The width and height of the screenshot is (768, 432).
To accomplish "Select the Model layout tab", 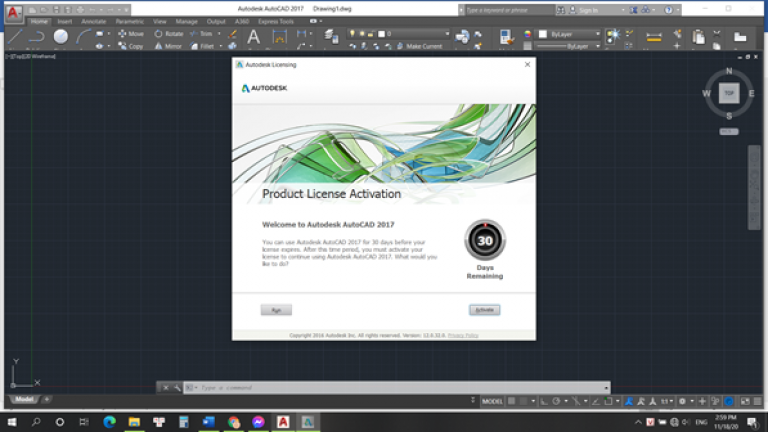I will click(x=24, y=399).
